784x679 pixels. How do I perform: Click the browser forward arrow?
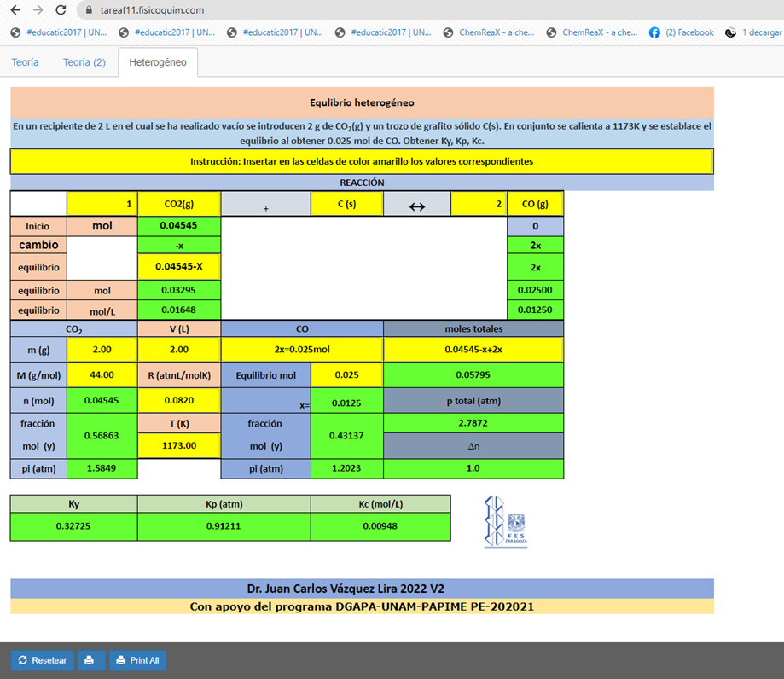pos(38,10)
